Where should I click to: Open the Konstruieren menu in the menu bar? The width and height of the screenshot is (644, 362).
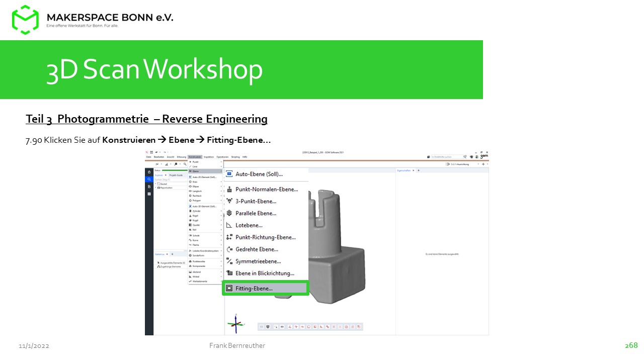point(195,157)
